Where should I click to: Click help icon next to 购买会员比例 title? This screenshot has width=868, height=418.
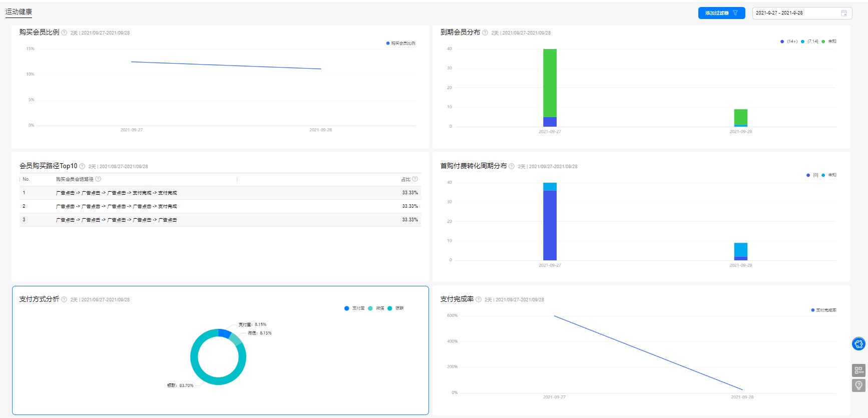coord(64,33)
